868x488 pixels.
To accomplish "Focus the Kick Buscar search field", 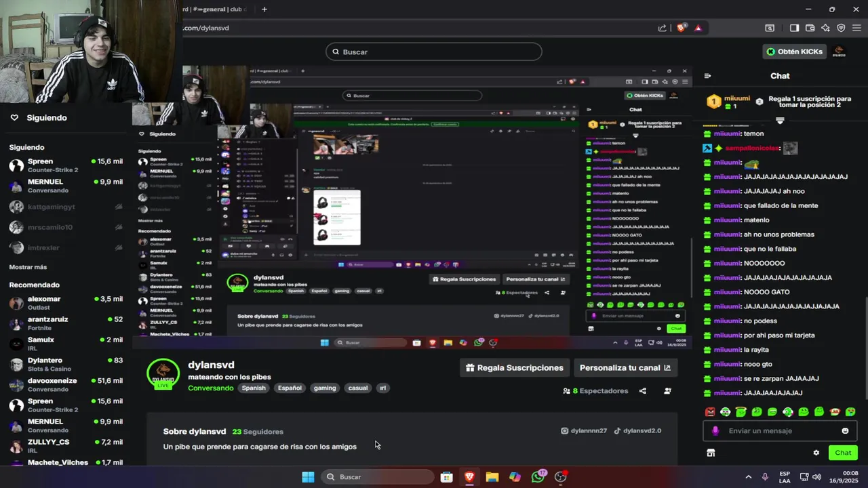I will (434, 52).
